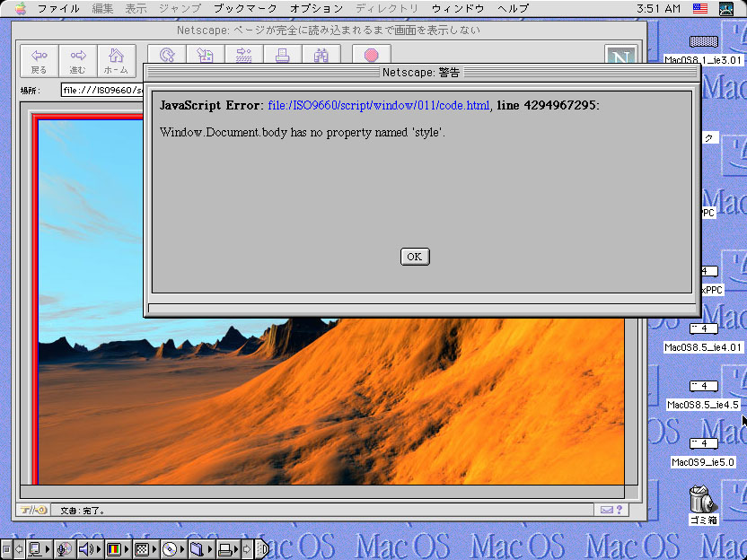Click the mail envelope icon in status bar

pyautogui.click(x=606, y=510)
